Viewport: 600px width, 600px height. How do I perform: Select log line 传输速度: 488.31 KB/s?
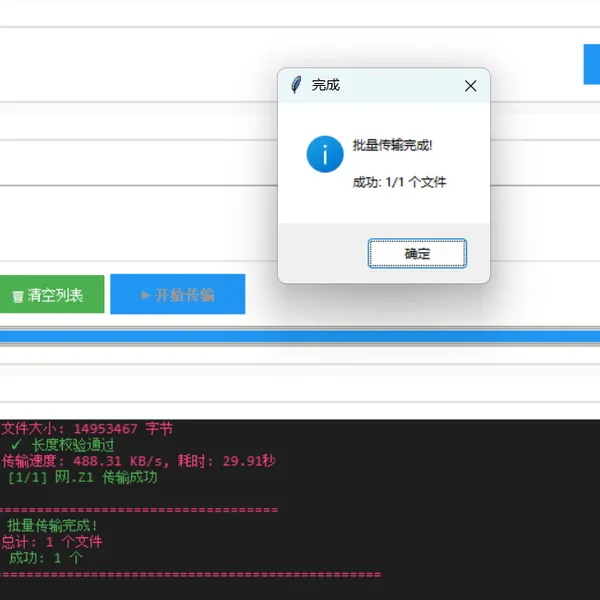(x=85, y=461)
